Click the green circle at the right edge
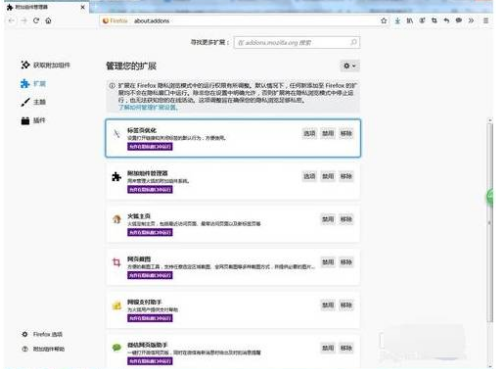 pyautogui.click(x=490, y=197)
